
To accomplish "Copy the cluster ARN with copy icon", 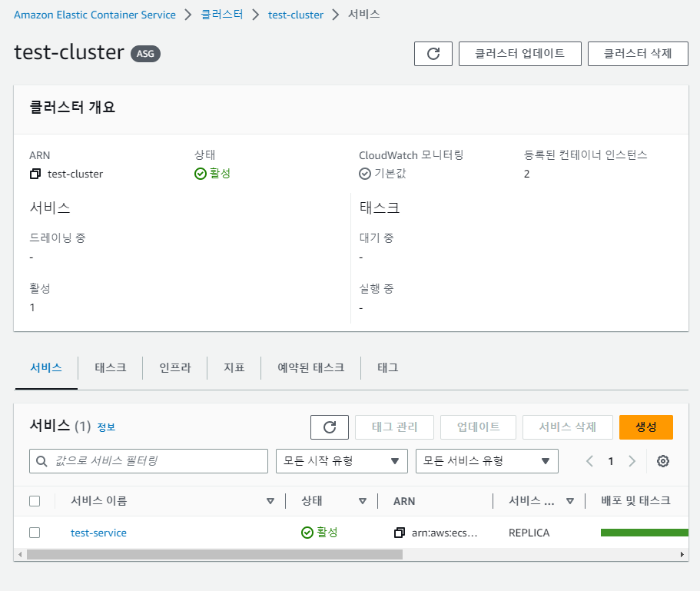I will [x=35, y=174].
